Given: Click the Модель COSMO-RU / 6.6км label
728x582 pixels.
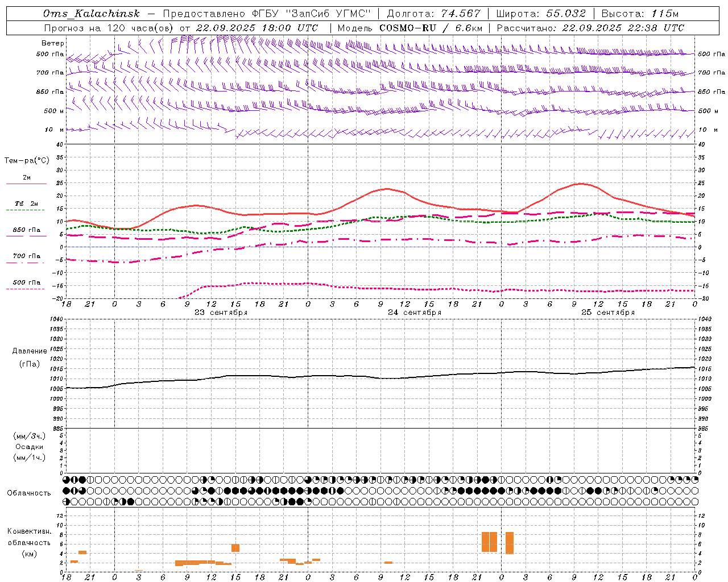Looking at the screenshot, I should pos(410,28).
